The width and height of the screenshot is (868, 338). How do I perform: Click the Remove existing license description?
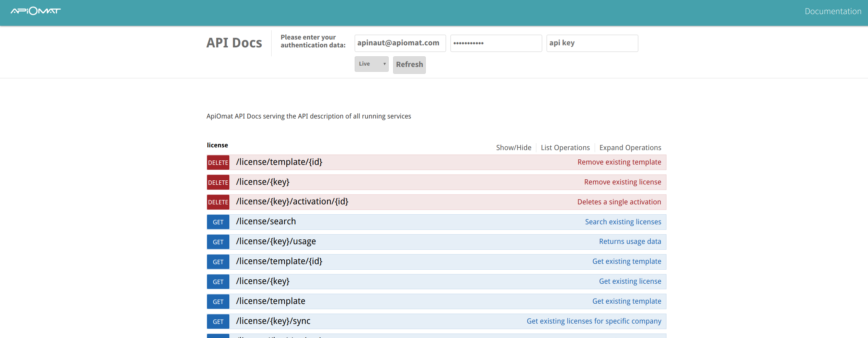click(x=623, y=182)
